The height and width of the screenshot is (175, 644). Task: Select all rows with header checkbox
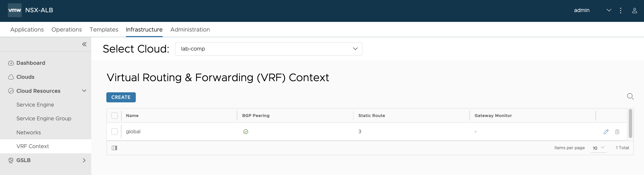click(114, 116)
